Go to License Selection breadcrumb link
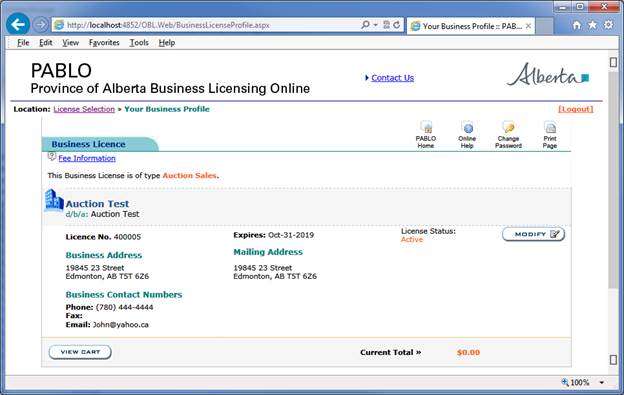The width and height of the screenshot is (624, 395). 84,109
